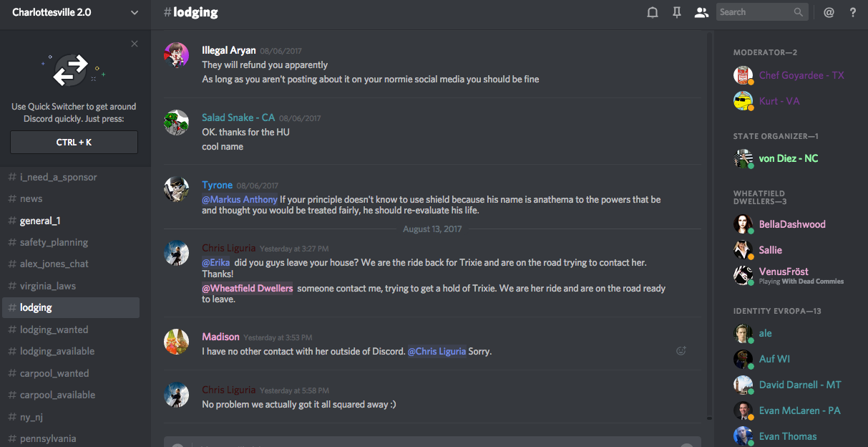
Task: Open recent mentions @ icon
Action: [829, 12]
